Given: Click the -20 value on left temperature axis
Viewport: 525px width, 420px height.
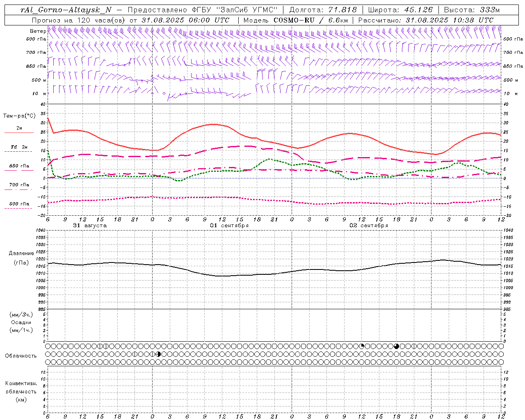Looking at the screenshot, I should click(x=42, y=215).
